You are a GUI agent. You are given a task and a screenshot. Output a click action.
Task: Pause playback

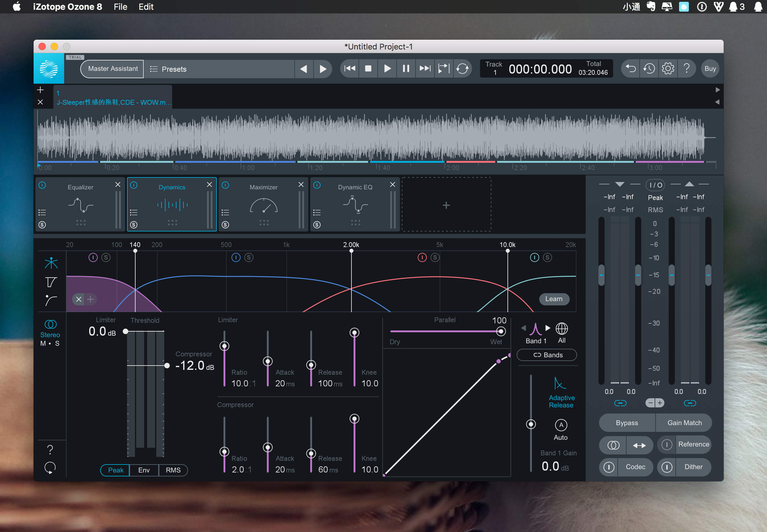click(406, 69)
